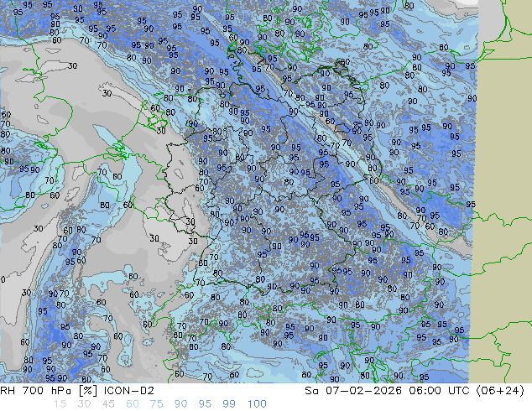532x411 pixels.
Task: Pick the legend value "30" in the color scale
Action: [x=84, y=404]
